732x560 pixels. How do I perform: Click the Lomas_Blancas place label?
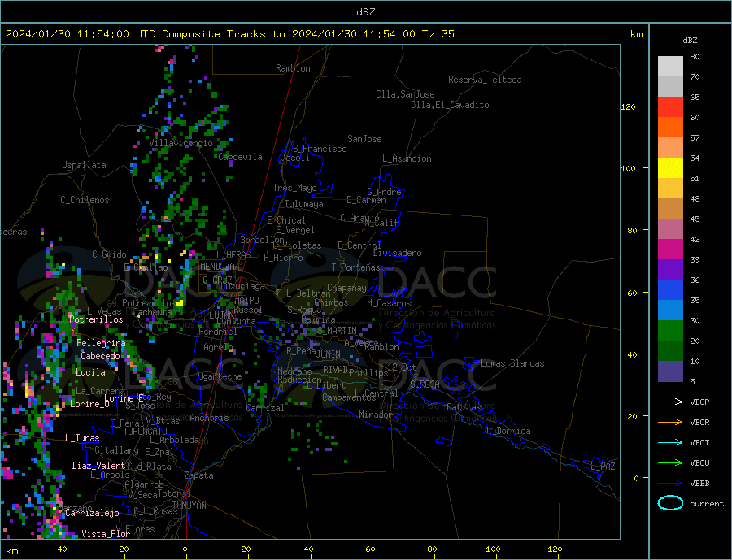(512, 363)
